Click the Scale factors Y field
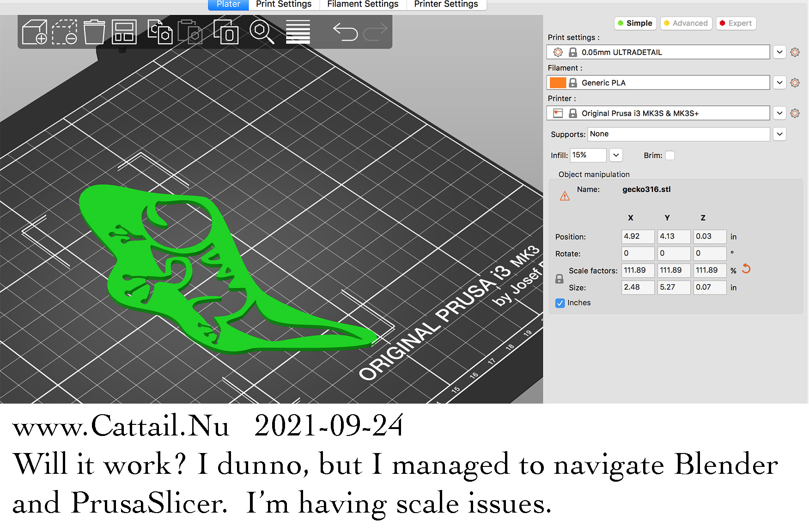 click(674, 271)
